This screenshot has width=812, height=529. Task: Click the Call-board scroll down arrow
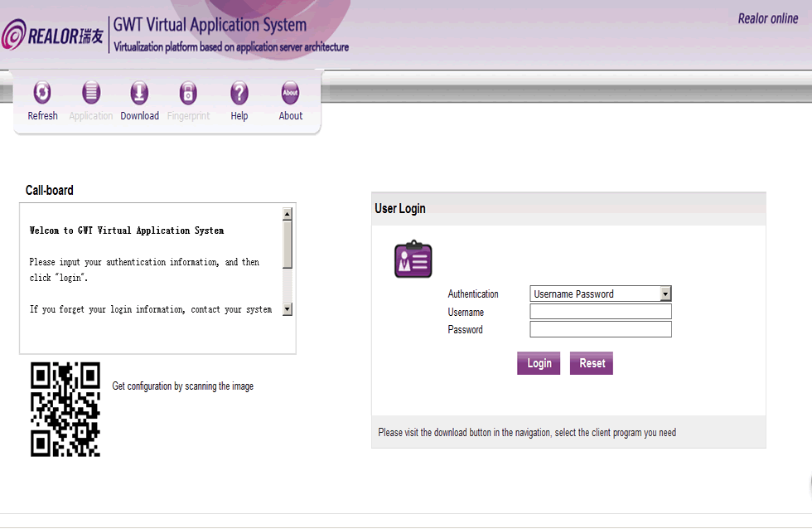[x=288, y=309]
